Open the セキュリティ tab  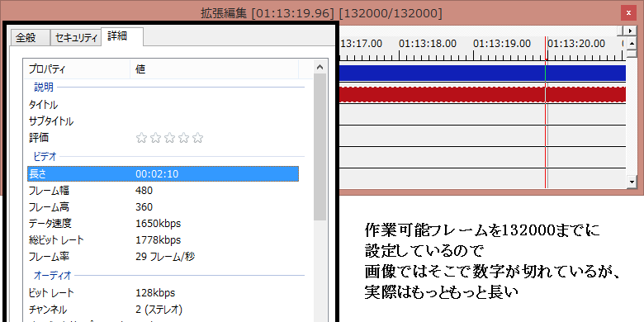click(x=76, y=38)
